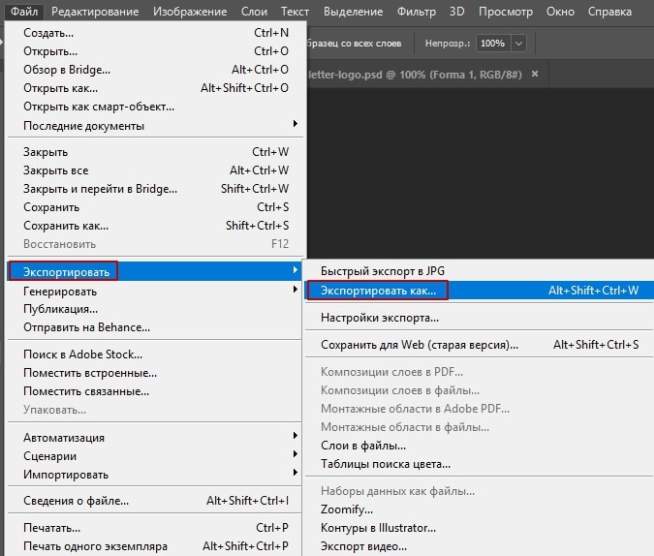Expand the Сценарии submenu

[x=154, y=456]
